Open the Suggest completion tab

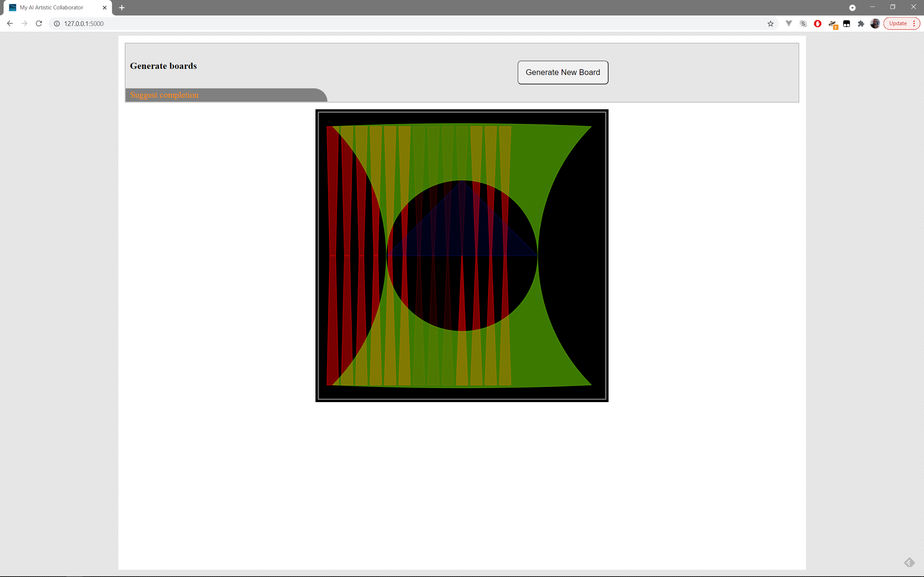[x=164, y=95]
